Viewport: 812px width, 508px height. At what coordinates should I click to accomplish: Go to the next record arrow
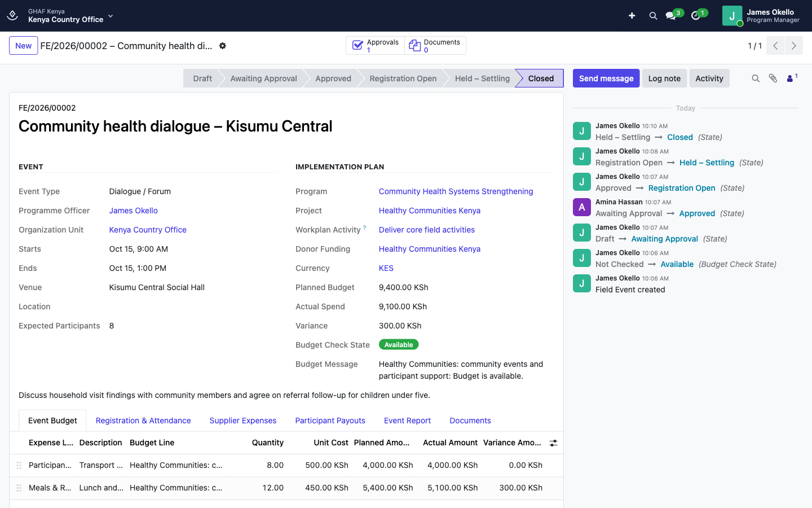[794, 46]
